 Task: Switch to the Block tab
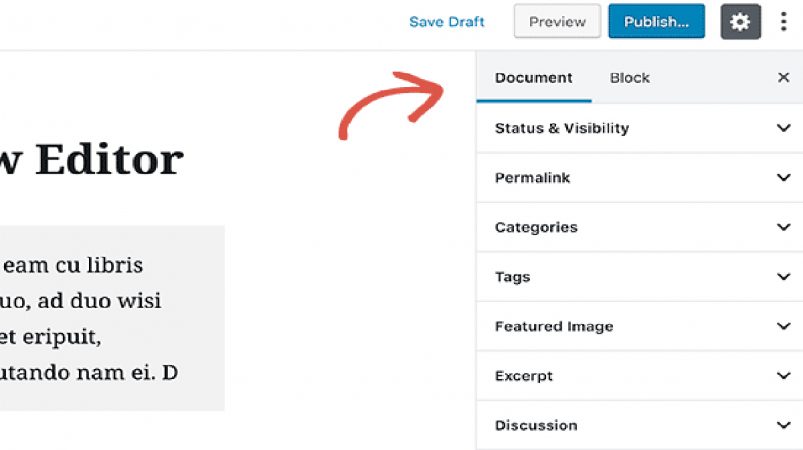point(629,78)
